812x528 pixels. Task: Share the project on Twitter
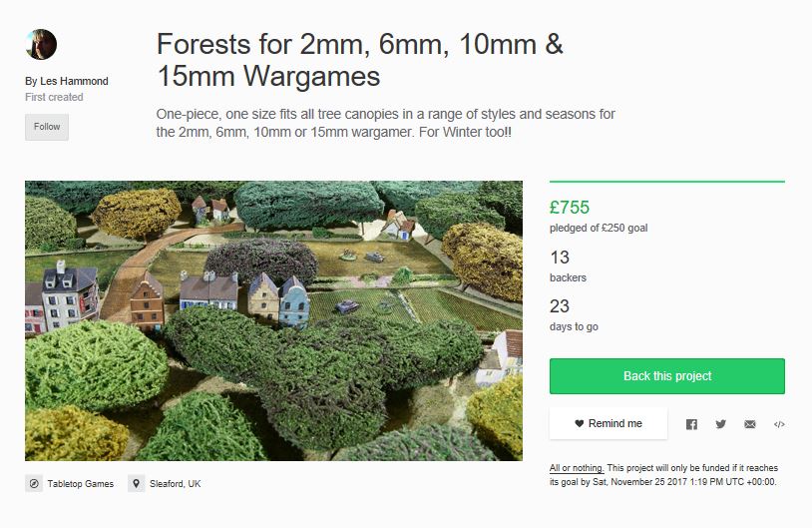(x=720, y=424)
